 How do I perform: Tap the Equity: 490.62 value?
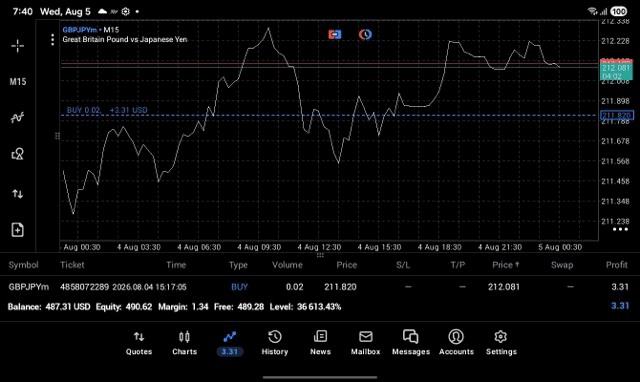click(124, 306)
